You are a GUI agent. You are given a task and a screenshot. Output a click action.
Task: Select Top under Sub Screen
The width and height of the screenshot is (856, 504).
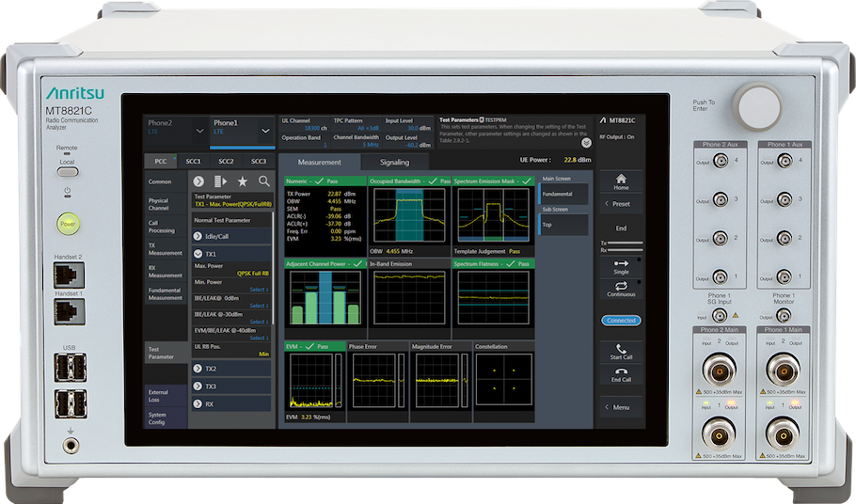pos(563,226)
